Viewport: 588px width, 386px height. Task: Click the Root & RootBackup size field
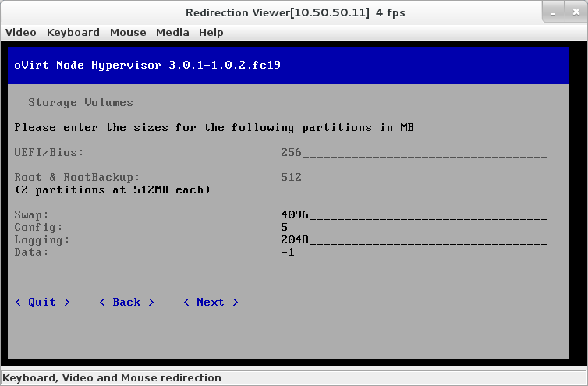413,177
